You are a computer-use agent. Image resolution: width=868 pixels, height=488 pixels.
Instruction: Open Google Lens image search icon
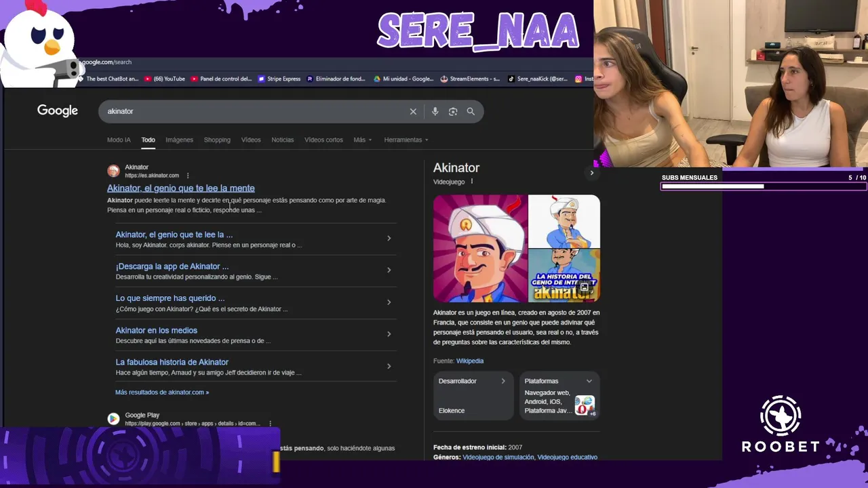(453, 112)
